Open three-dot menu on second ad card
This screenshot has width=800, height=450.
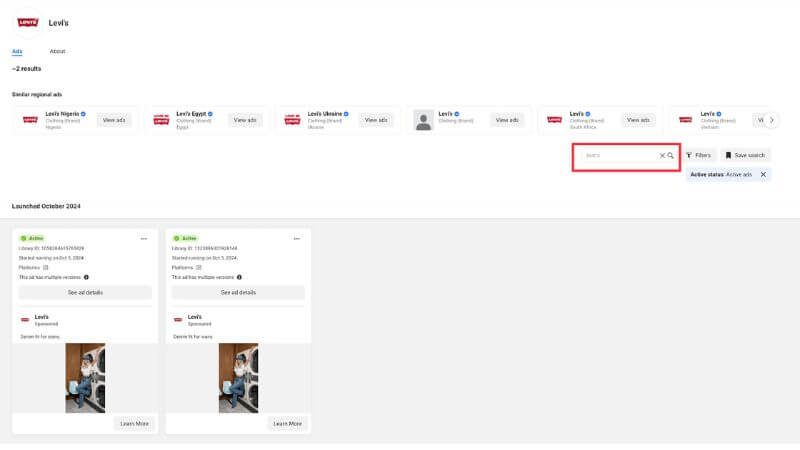297,239
